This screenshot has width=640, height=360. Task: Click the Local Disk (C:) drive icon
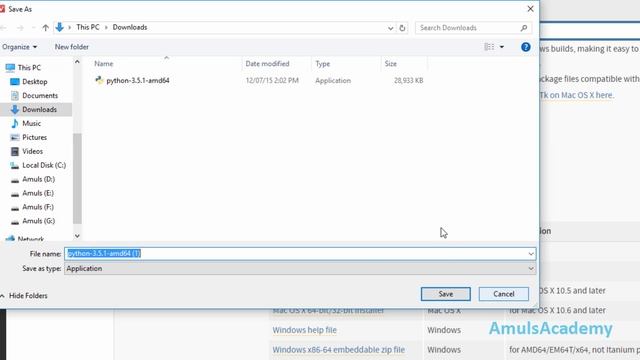[x=15, y=165]
